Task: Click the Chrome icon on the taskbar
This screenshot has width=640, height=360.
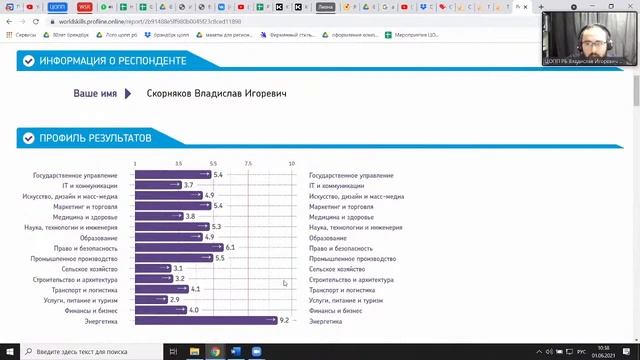Action: point(215,351)
